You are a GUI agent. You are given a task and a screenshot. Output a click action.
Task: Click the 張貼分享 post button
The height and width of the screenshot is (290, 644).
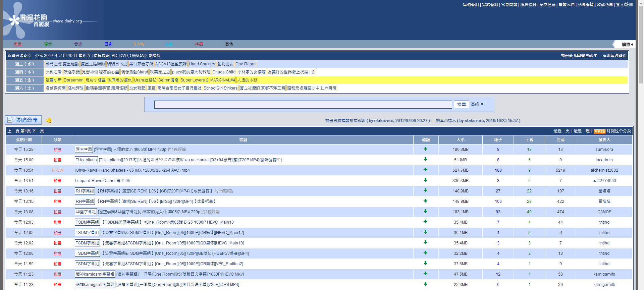23,120
